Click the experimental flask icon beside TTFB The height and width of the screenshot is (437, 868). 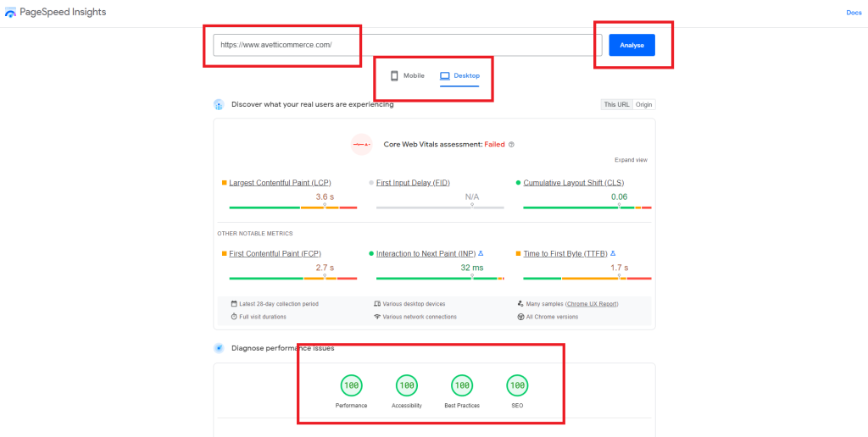(613, 253)
